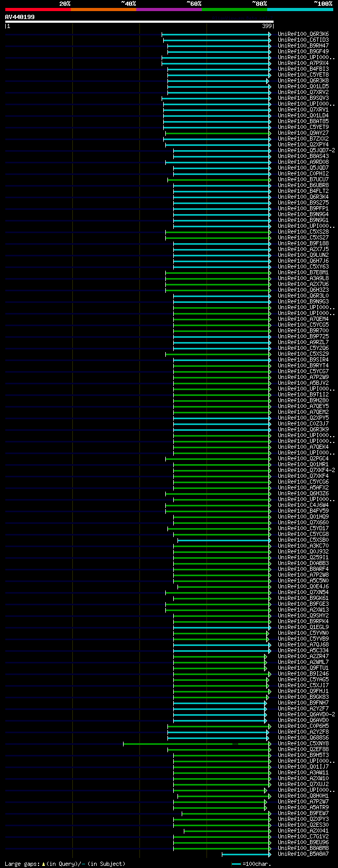Select the UniRef100_C5YD17 label
This screenshot has height=868, width=338.
click(303, 528)
